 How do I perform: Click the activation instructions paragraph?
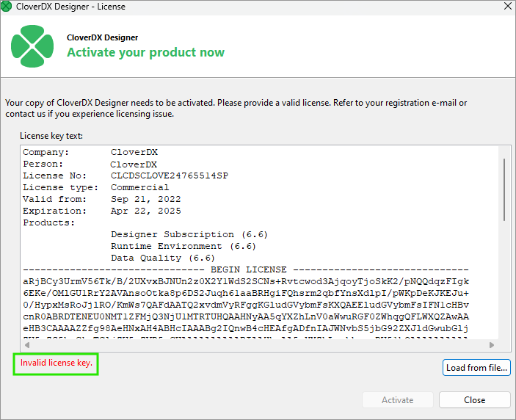tap(236, 108)
